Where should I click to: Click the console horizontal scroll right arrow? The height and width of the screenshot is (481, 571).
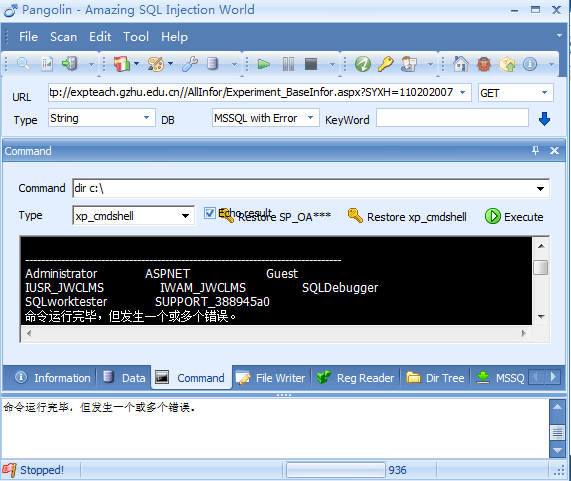[524, 333]
